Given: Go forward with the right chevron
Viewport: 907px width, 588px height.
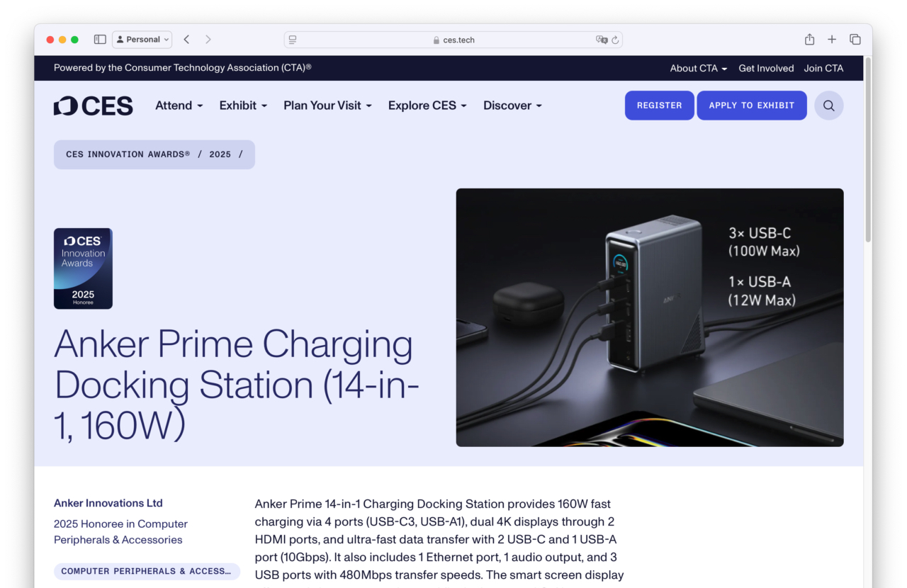Looking at the screenshot, I should tap(208, 40).
